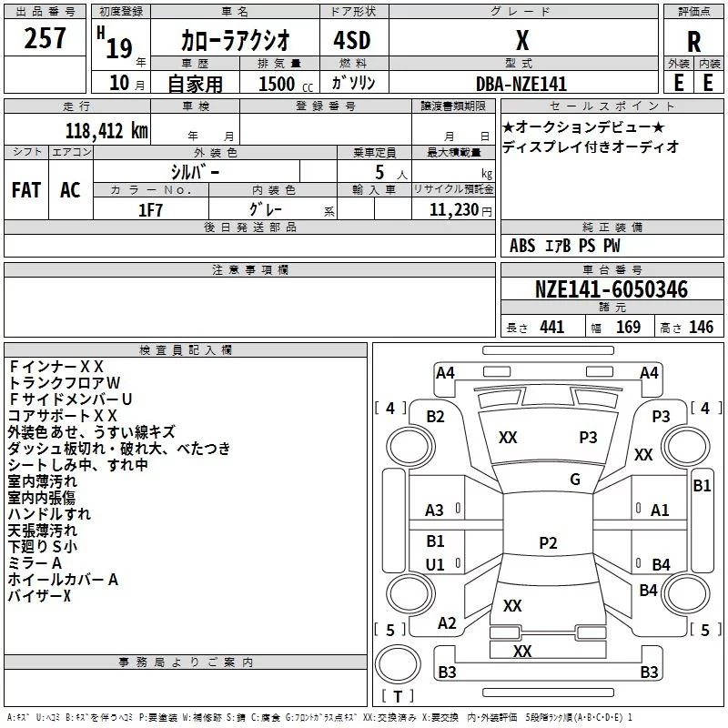Click note シートしみ中、すれ中
This screenshot has width=728, height=728.
(78, 465)
